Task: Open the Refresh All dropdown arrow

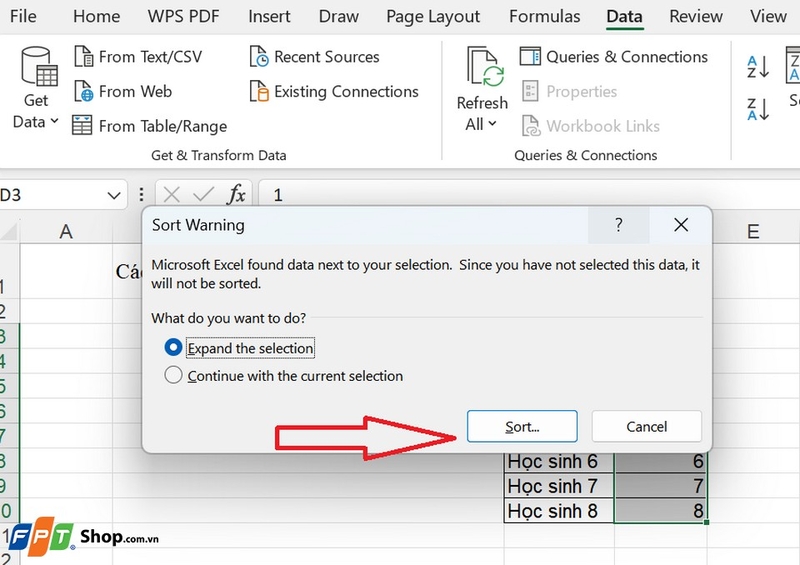Action: [492, 124]
